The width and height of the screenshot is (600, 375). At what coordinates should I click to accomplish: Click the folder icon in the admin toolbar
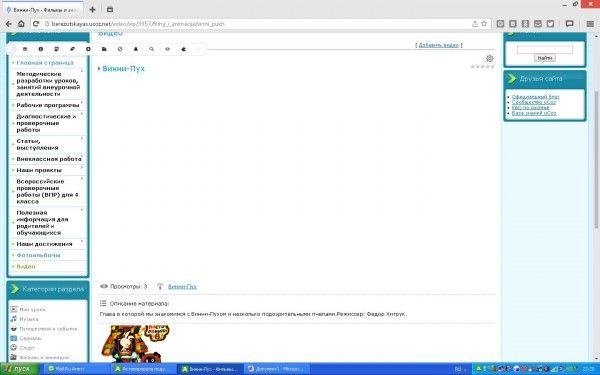tap(104, 49)
